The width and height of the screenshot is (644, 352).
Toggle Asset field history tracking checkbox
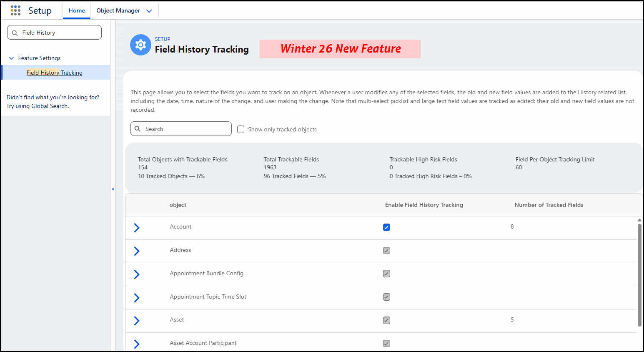click(386, 320)
